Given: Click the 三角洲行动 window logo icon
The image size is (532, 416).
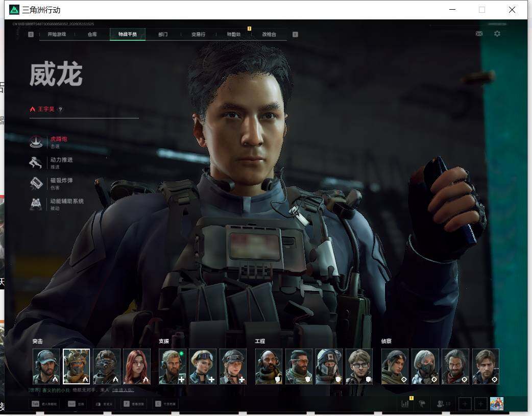Looking at the screenshot, I should click(14, 10).
